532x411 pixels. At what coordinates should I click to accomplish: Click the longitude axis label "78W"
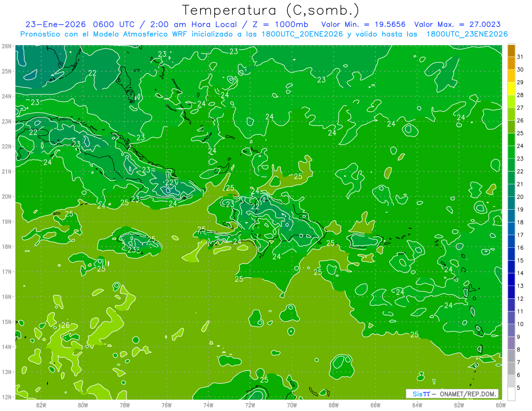coord(125,405)
